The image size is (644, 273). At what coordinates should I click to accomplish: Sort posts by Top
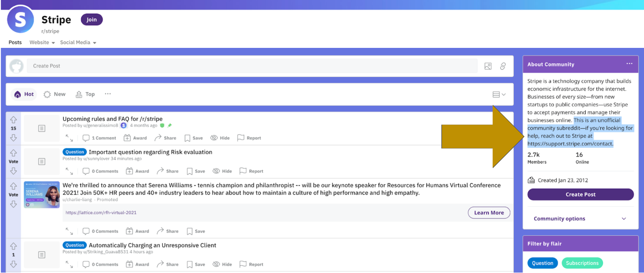[x=85, y=94]
